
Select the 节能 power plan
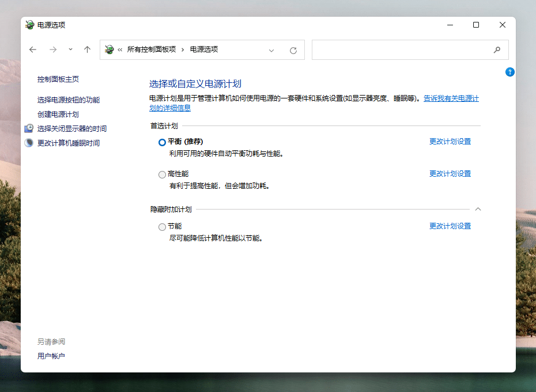point(162,226)
